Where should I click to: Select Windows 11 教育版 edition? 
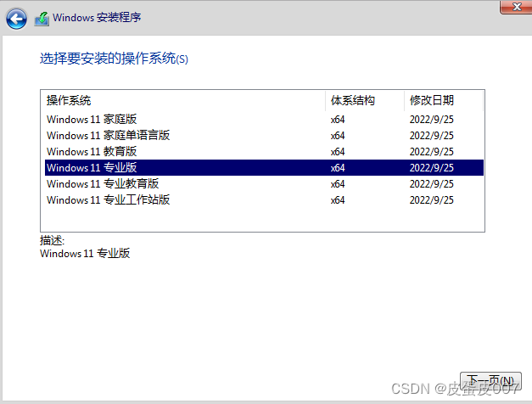[264, 151]
